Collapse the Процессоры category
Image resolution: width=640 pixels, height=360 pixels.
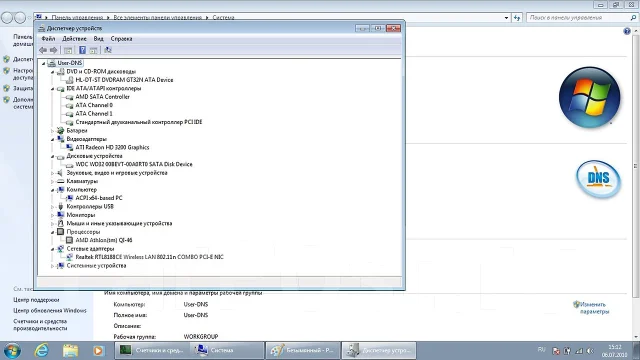pyautogui.click(x=53, y=232)
